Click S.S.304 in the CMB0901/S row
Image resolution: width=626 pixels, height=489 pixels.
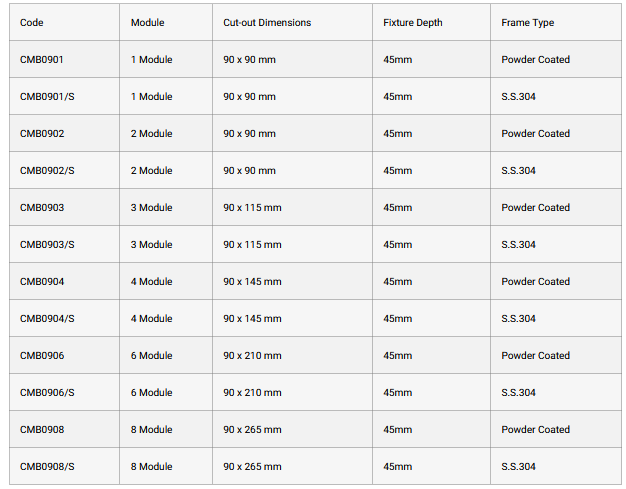pyautogui.click(x=518, y=97)
